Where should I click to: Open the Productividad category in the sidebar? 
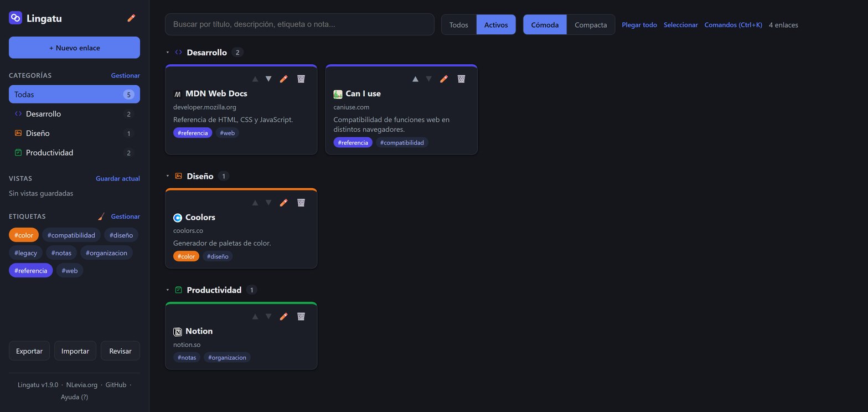click(x=74, y=153)
